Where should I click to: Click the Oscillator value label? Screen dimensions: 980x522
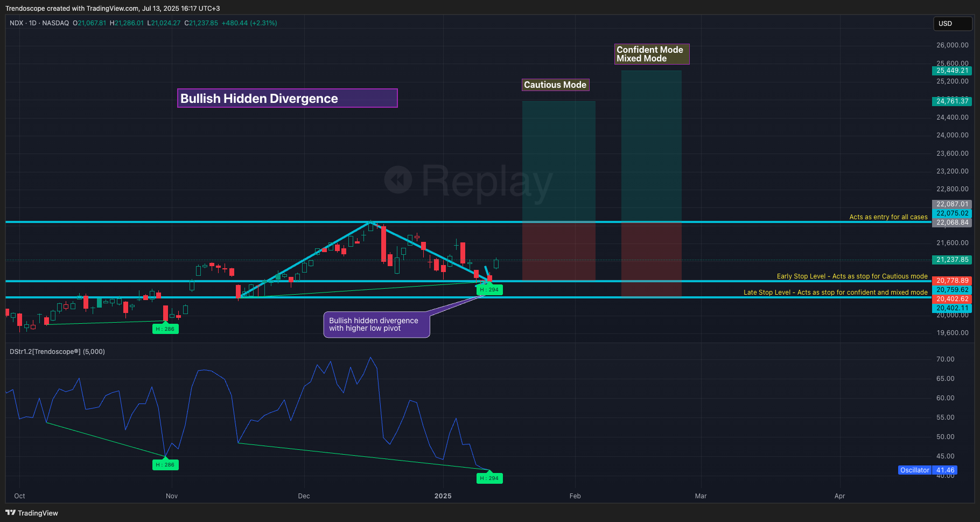coord(915,470)
